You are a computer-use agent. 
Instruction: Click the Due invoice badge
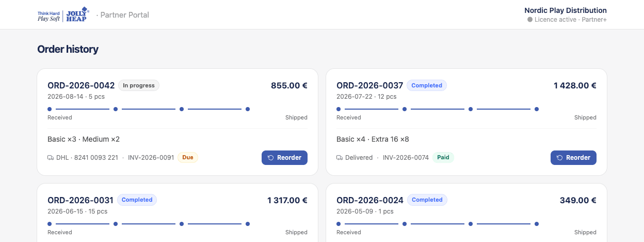[188, 157]
